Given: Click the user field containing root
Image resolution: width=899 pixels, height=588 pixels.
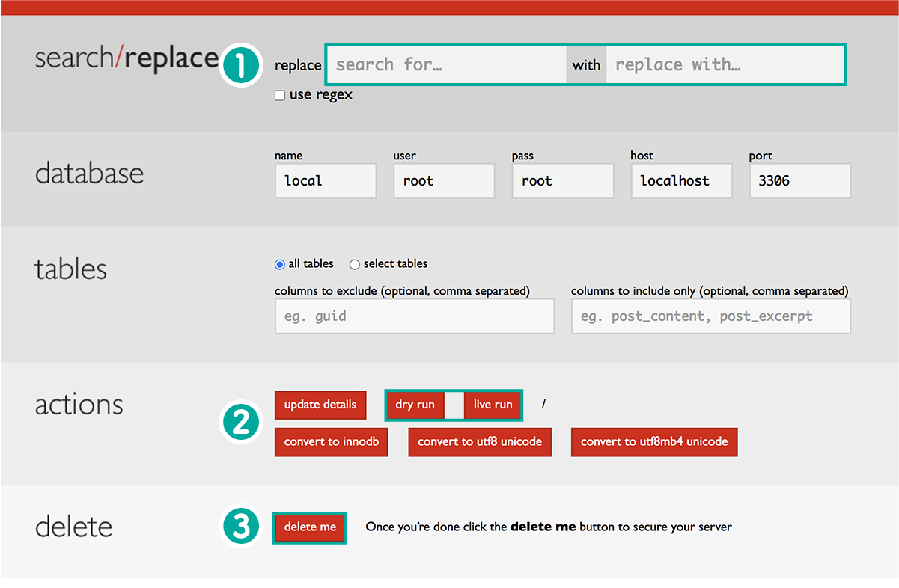Looking at the screenshot, I should (443, 180).
